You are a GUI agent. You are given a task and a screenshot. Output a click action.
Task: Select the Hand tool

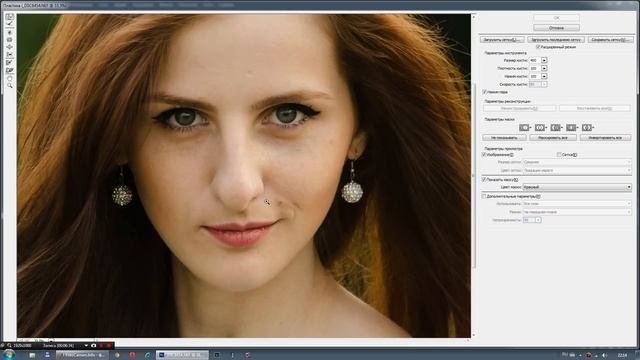[9, 78]
